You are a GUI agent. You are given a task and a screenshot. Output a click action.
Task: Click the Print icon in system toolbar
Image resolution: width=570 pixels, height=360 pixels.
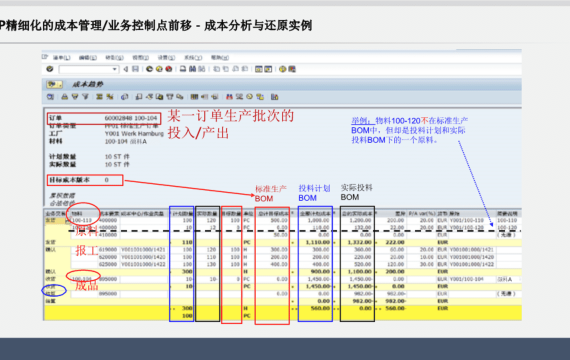183,69
